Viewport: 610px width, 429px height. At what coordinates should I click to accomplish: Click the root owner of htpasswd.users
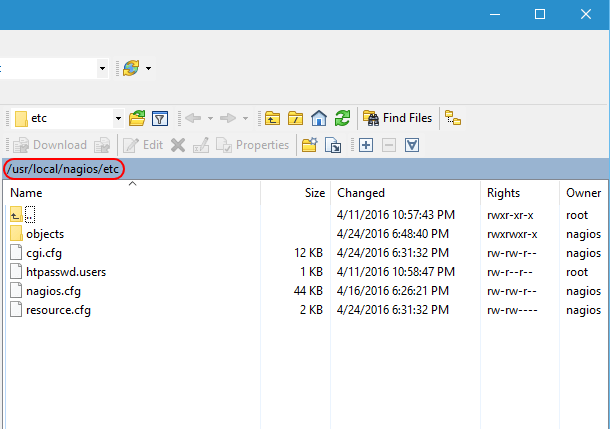point(577,272)
